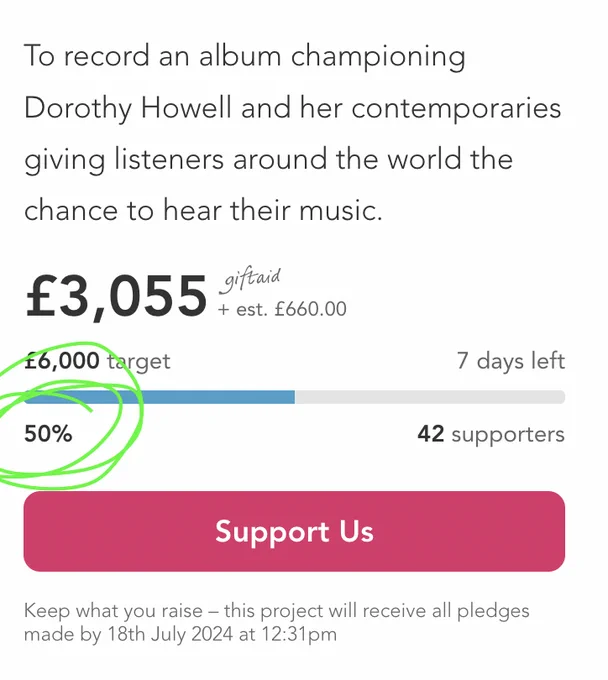Click the £3,055 raised total
This screenshot has height=680, width=608.
point(116,296)
